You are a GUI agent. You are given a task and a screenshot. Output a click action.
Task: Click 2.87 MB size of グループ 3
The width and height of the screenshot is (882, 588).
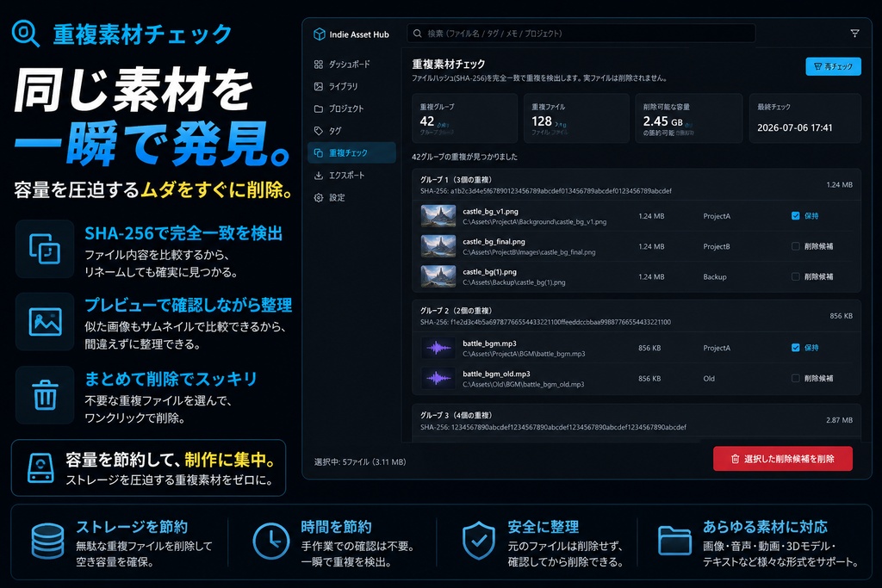point(839,420)
